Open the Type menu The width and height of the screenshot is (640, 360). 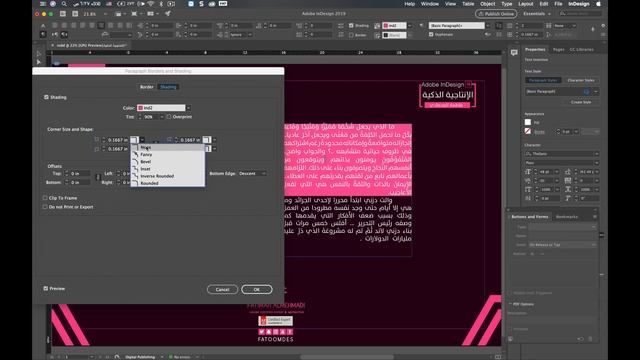pyautogui.click(x=507, y=4)
